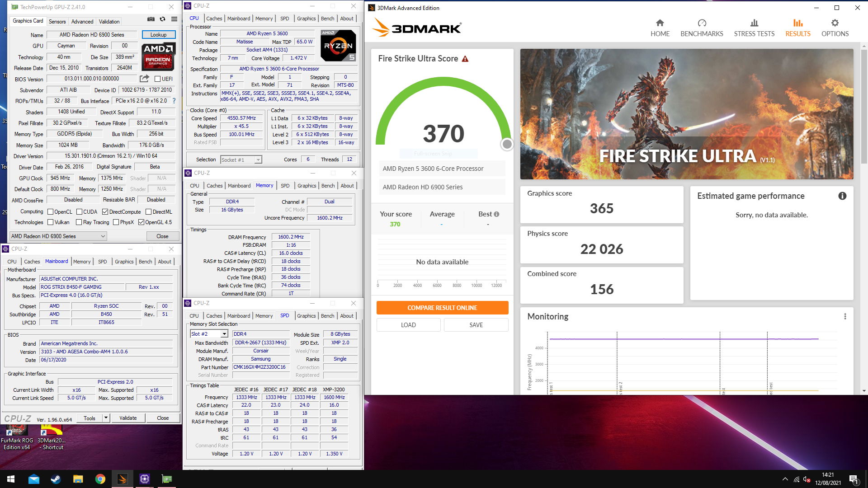
Task: Open the GPU selector dropdown in GPU-Z
Action: coord(58,236)
